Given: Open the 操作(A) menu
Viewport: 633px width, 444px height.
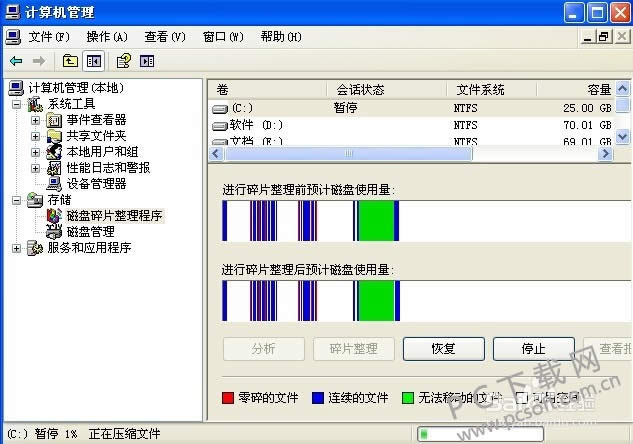Looking at the screenshot, I should (107, 37).
